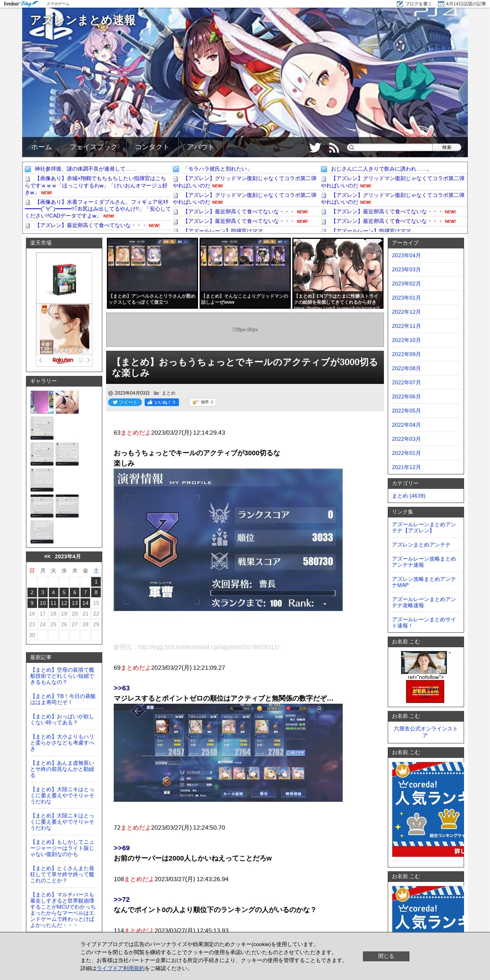Image resolution: width=490 pixels, height=980 pixels.
Task: Click the Nintendo Switch Rakuten ad image
Action: click(64, 278)
